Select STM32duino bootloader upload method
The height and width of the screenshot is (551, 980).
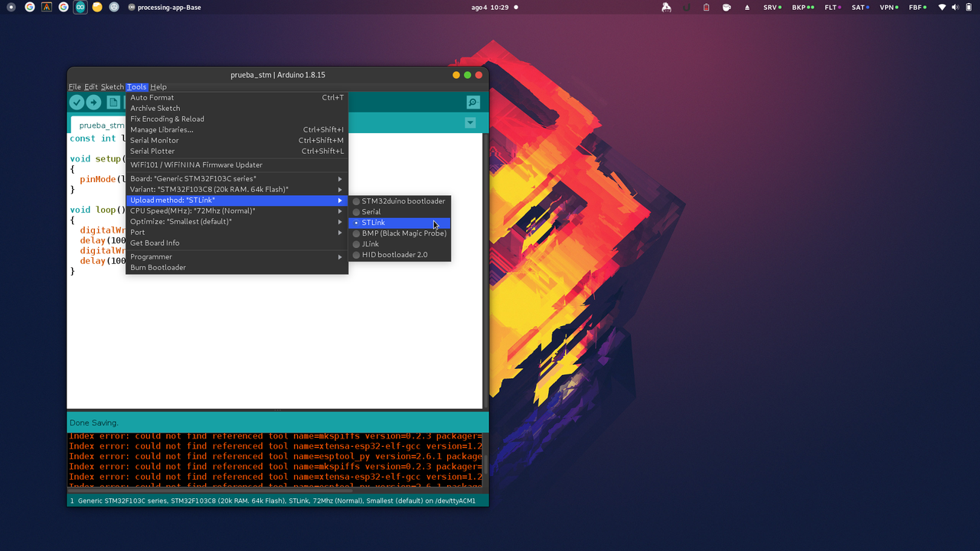[x=400, y=201]
